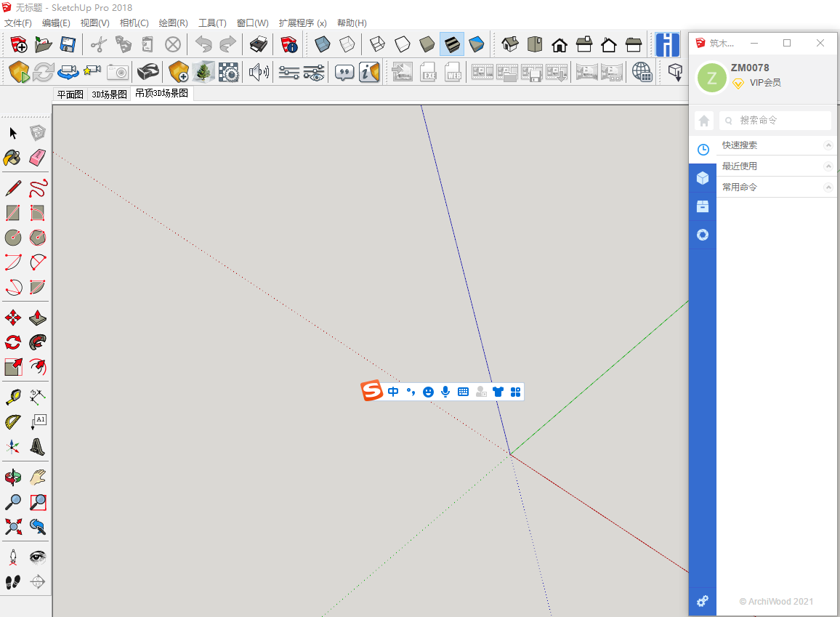Activate the Freehand drawing tool

(x=38, y=188)
